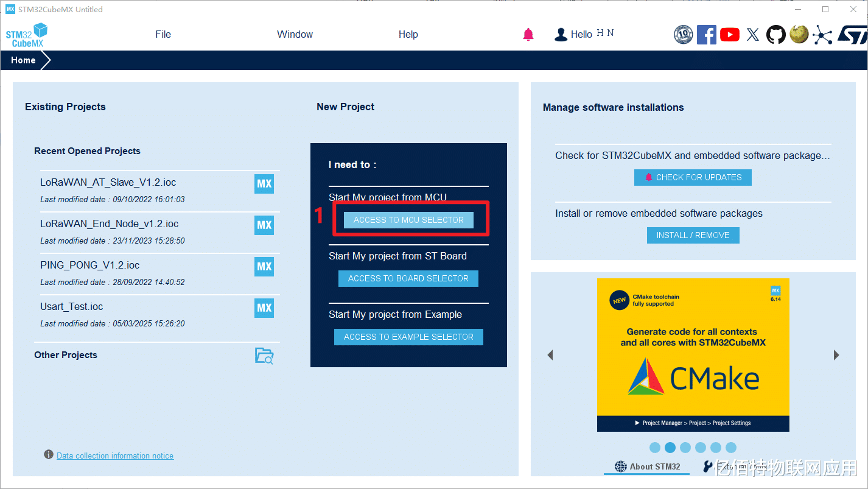Open the YouTube icon in header
Viewport: 868px width, 489px height.
tap(730, 35)
